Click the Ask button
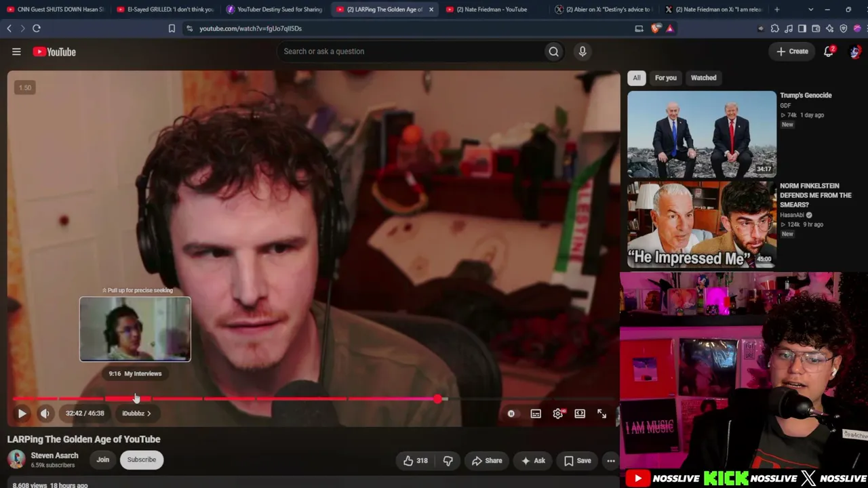The height and width of the screenshot is (488, 868). (533, 461)
